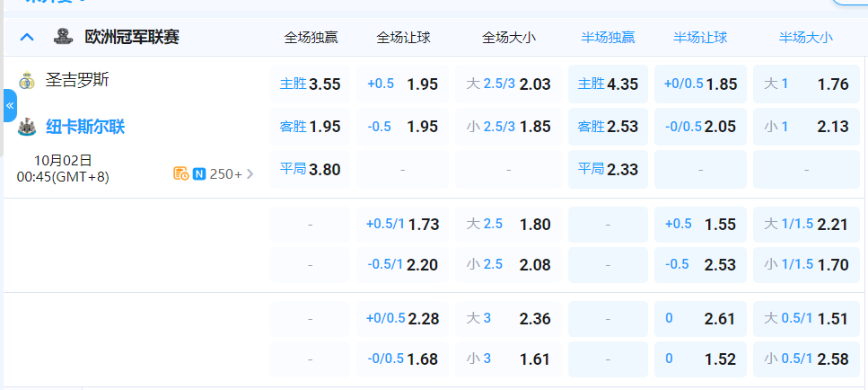Click the 纽卡斯尔联 team crest icon

(26, 127)
